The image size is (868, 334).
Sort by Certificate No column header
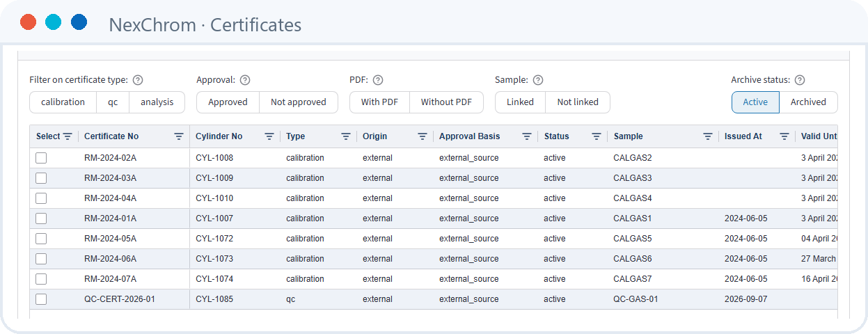[111, 136]
